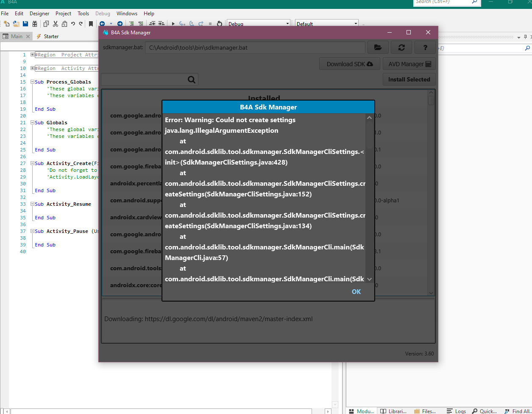This screenshot has width=532, height=414.
Task: Switch to the Starter module tab
Action: (x=47, y=36)
